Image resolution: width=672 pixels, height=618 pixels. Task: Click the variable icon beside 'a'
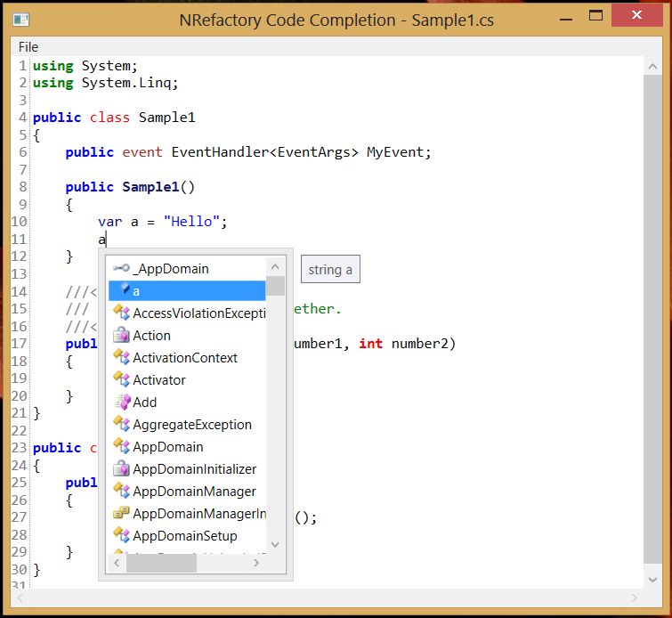pyautogui.click(x=125, y=288)
